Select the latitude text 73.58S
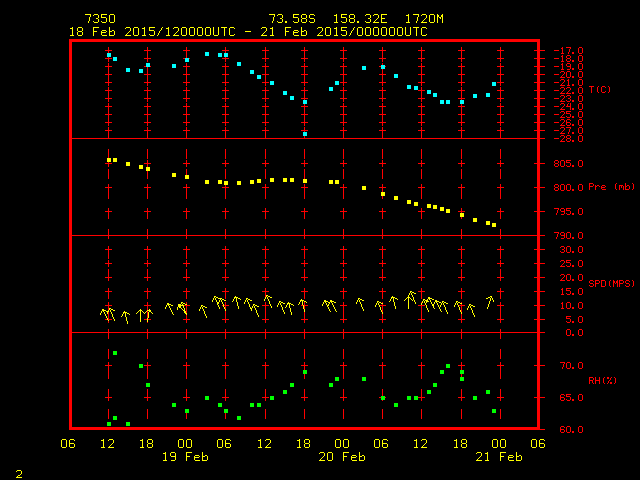The image size is (640, 480). pyautogui.click(x=292, y=19)
